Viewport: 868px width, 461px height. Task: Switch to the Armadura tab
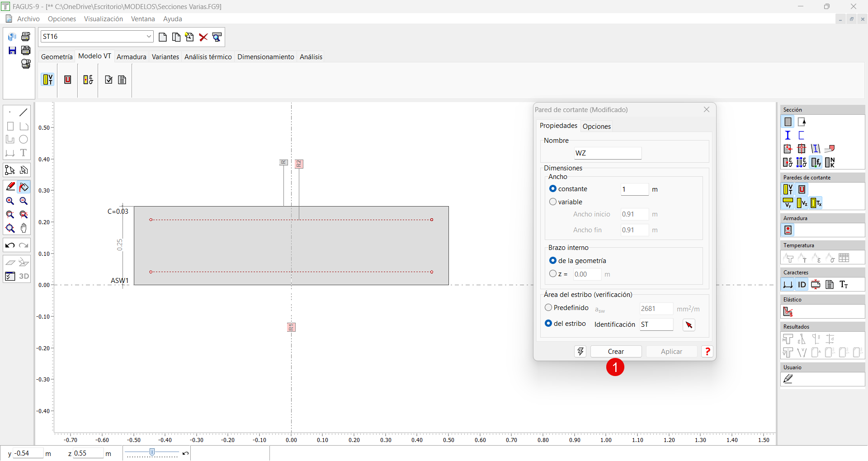pyautogui.click(x=131, y=57)
